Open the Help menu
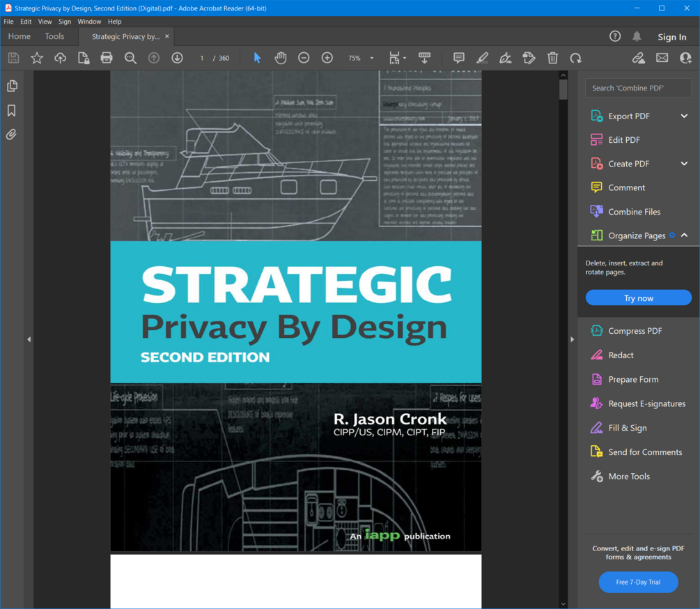The height and width of the screenshot is (609, 700). (115, 22)
